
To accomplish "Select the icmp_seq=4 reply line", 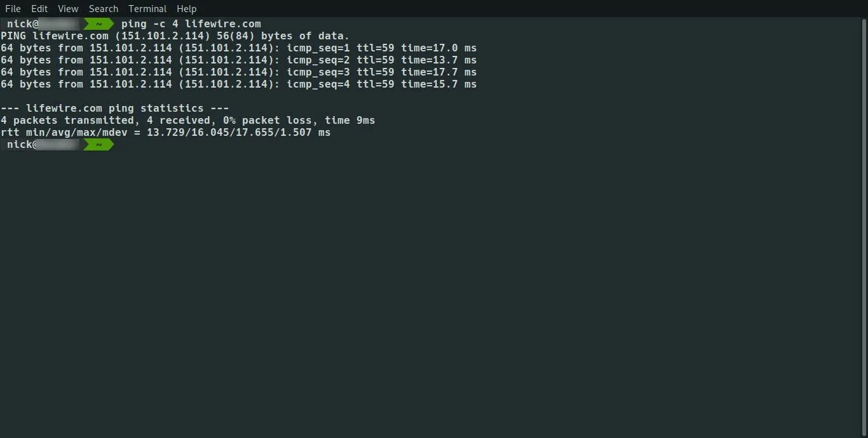I will pos(239,84).
